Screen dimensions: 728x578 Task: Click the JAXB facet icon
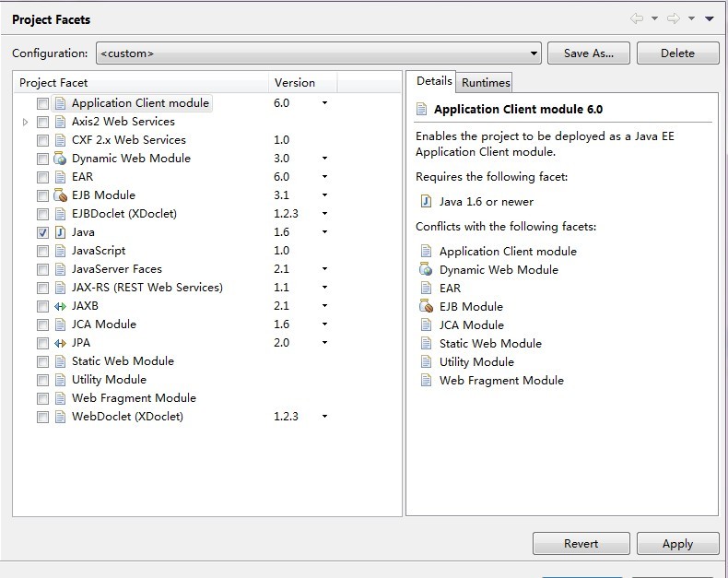tap(60, 306)
